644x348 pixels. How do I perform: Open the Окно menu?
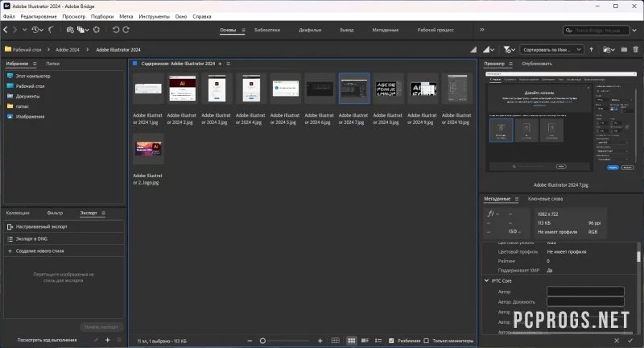click(x=181, y=16)
